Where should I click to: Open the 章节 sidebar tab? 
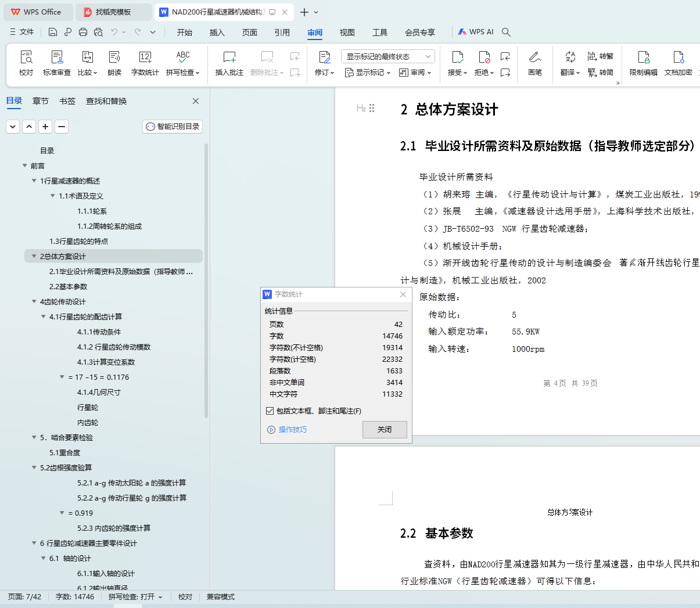[x=41, y=101]
